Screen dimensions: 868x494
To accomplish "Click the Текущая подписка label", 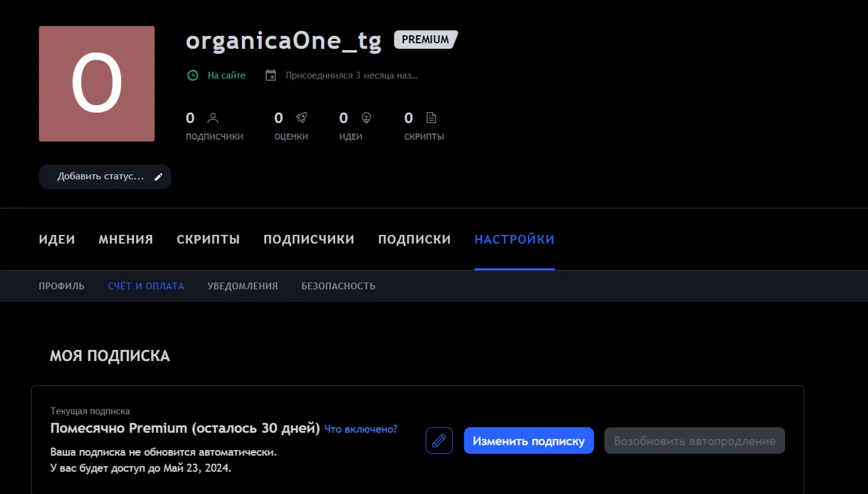I will point(90,411).
